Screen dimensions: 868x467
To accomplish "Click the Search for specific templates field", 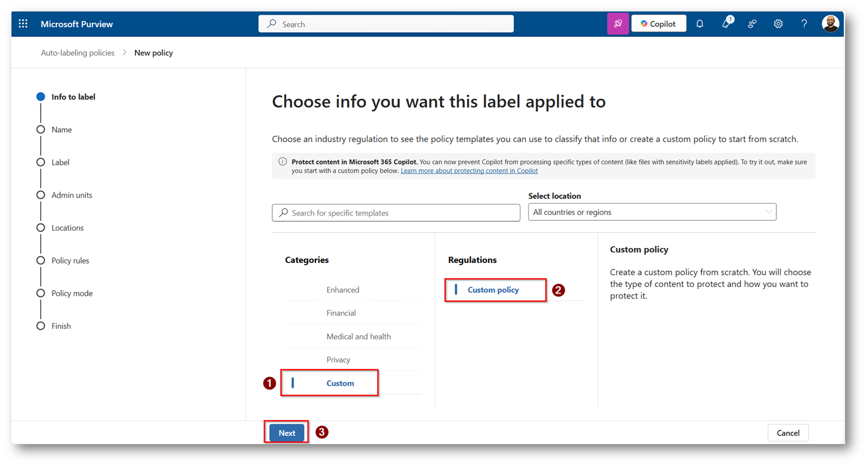I will click(396, 213).
